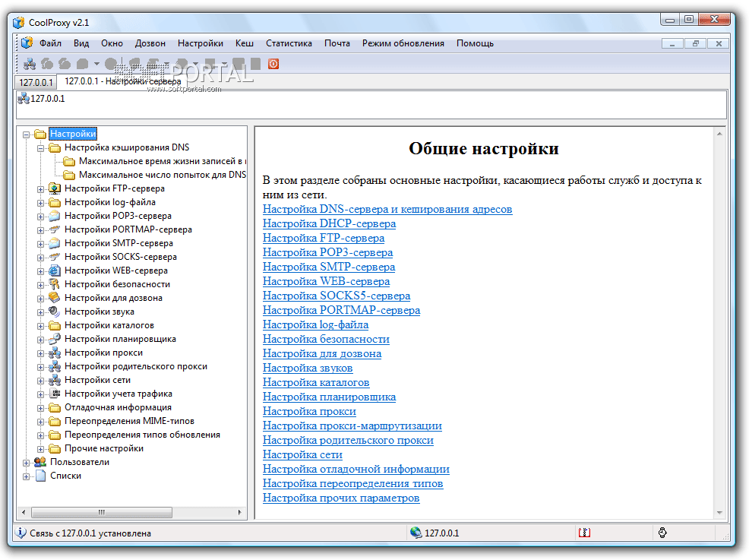
Task: Open the Настройка прокси-маршрутизации link
Action: [352, 426]
